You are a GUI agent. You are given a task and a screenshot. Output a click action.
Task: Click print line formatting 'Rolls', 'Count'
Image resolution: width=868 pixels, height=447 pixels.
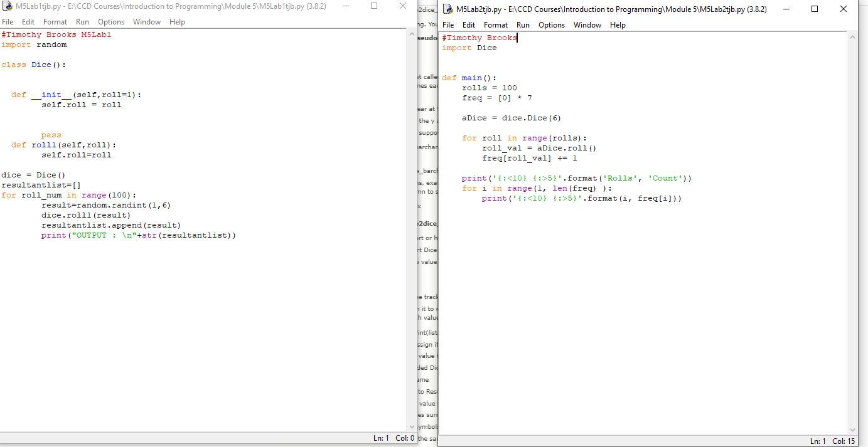(577, 178)
